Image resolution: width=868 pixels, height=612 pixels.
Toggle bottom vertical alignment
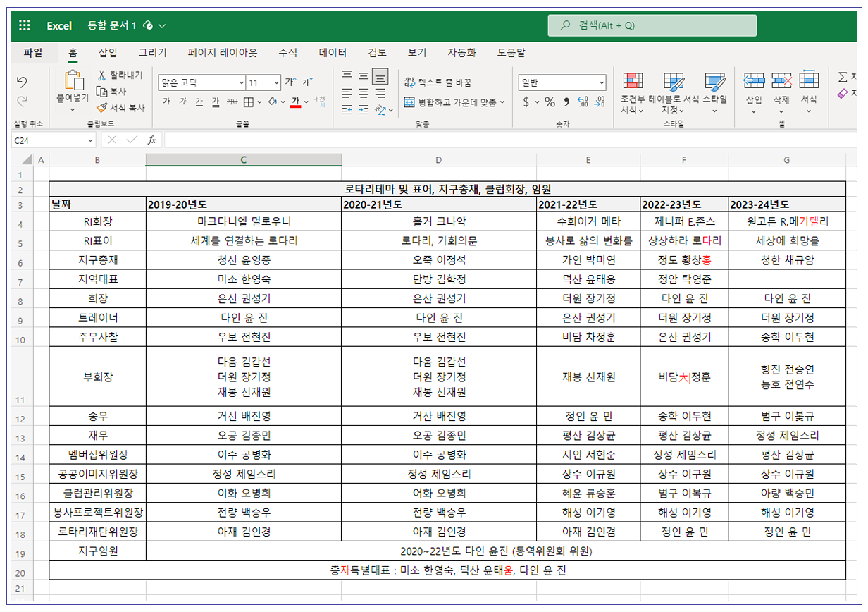(380, 75)
